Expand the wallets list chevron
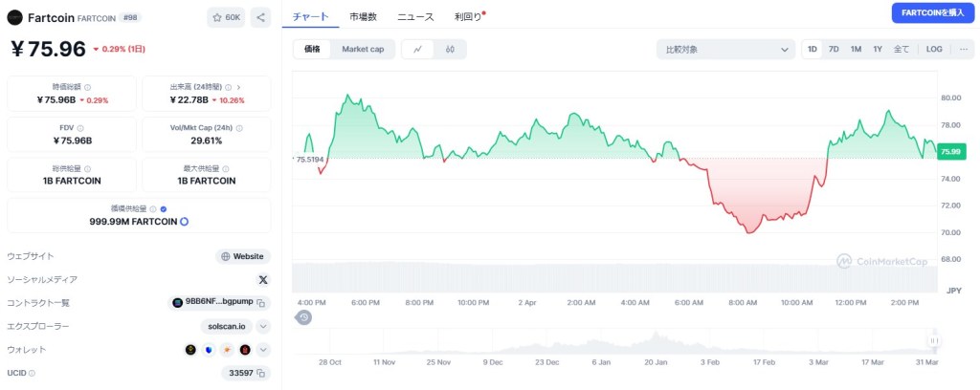980x390 pixels. (263, 350)
